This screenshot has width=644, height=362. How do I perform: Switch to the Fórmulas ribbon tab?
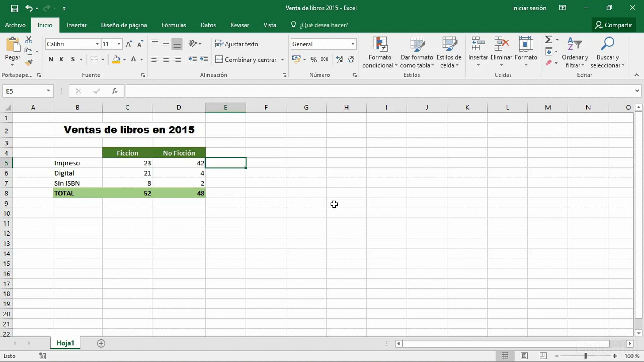pos(174,25)
